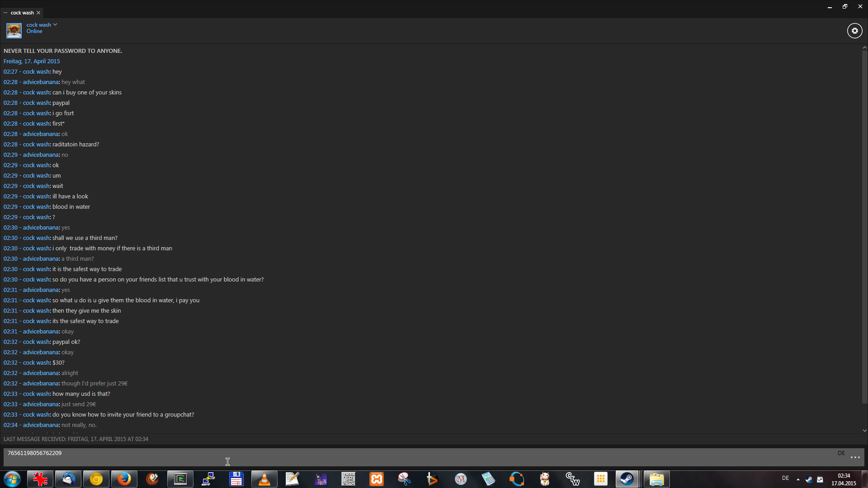Image resolution: width=868 pixels, height=488 pixels.
Task: Select the cock wash chat tab
Action: coord(22,13)
